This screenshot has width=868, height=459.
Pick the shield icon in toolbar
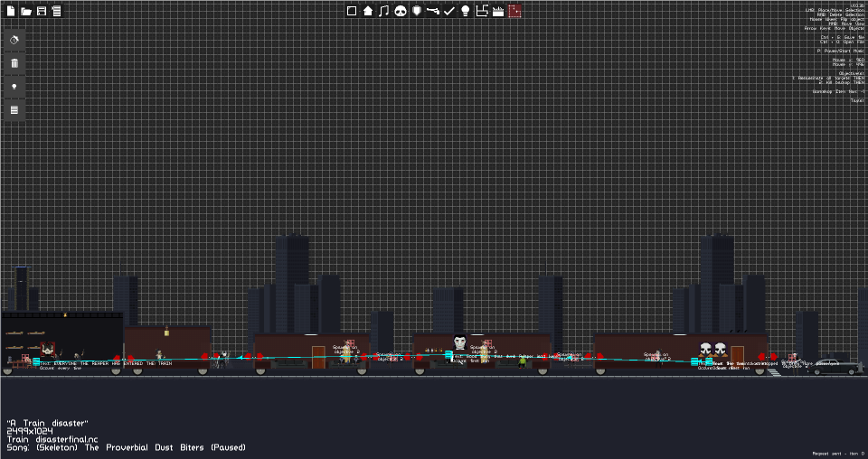point(417,11)
